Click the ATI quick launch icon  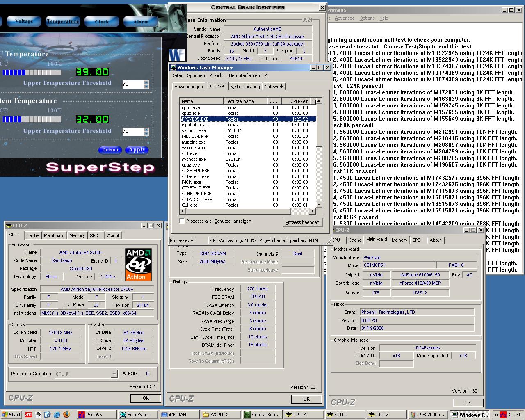29,415
